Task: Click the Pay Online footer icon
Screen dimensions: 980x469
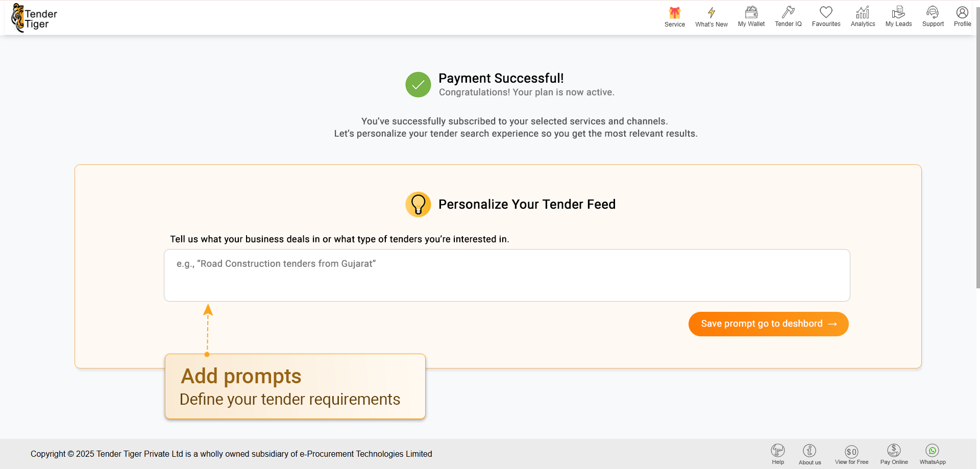Action: pyautogui.click(x=894, y=451)
